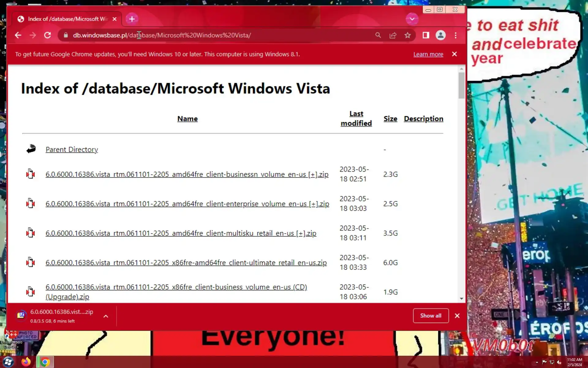Open the share page icon

(393, 35)
